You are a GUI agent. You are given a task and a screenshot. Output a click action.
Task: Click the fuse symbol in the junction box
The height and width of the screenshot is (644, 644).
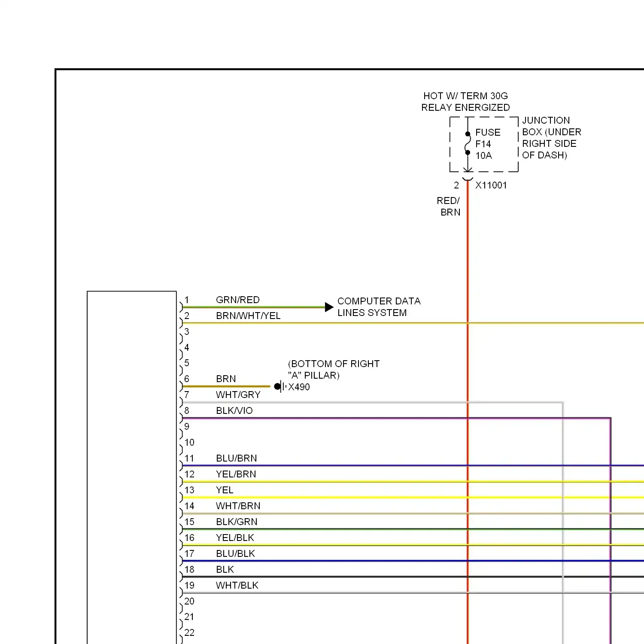click(x=468, y=143)
